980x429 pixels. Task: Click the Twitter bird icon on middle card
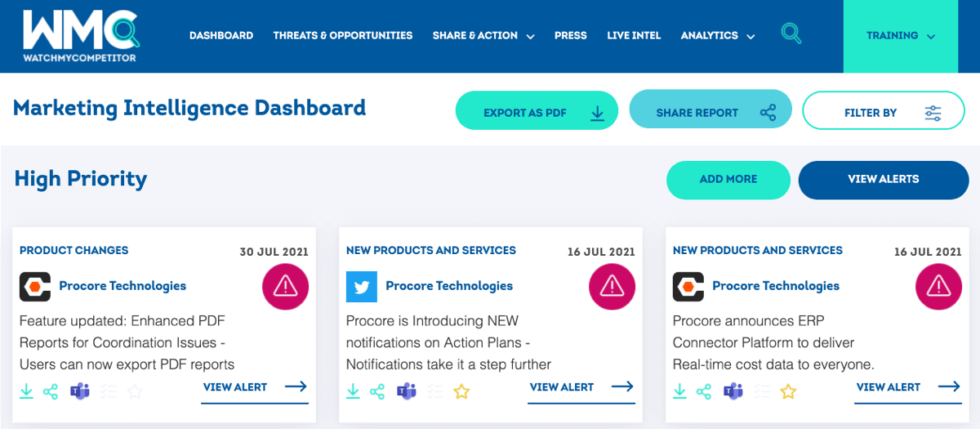point(362,287)
